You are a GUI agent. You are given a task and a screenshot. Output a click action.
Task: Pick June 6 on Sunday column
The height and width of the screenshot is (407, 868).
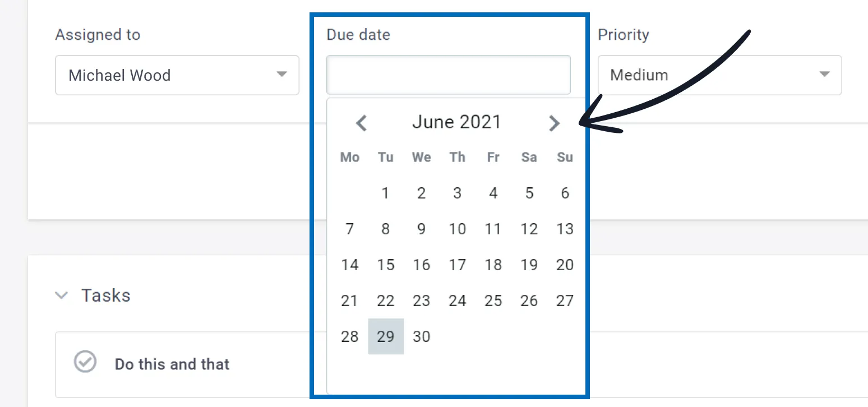tap(565, 193)
